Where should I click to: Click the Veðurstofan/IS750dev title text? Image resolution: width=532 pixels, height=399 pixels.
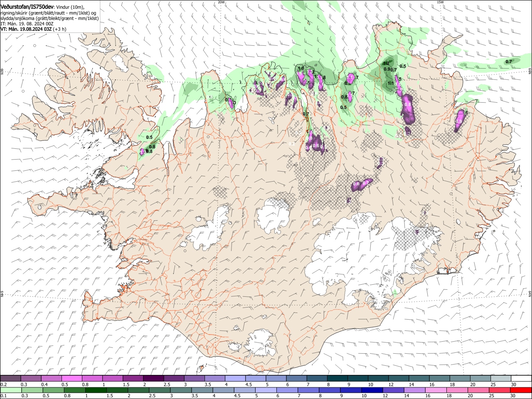point(27,7)
